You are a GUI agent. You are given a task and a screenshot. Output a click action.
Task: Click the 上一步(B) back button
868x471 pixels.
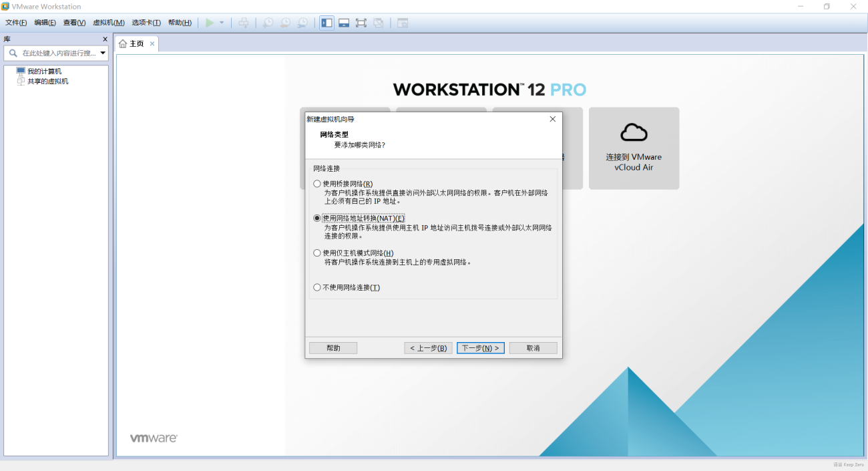(x=428, y=348)
